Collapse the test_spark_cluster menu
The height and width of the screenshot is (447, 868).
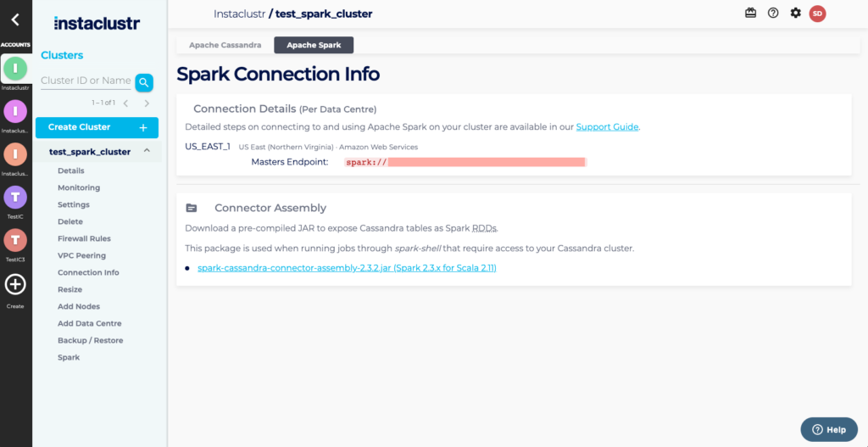(147, 151)
